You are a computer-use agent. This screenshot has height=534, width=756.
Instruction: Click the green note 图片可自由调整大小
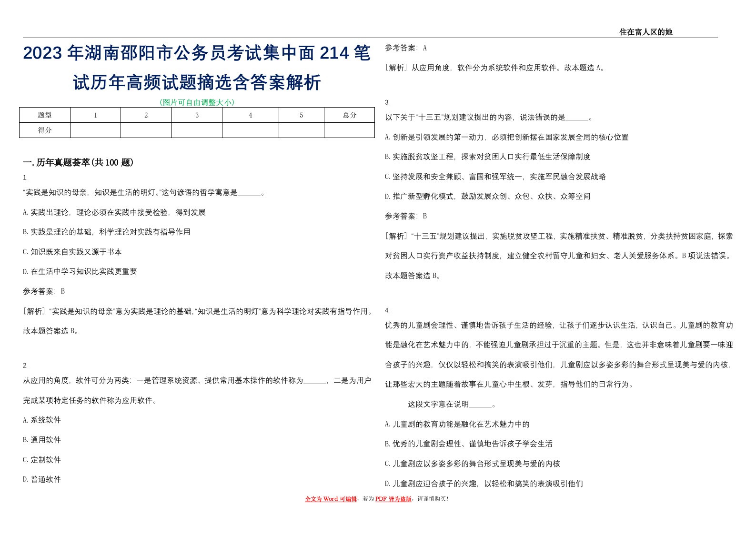point(197,102)
